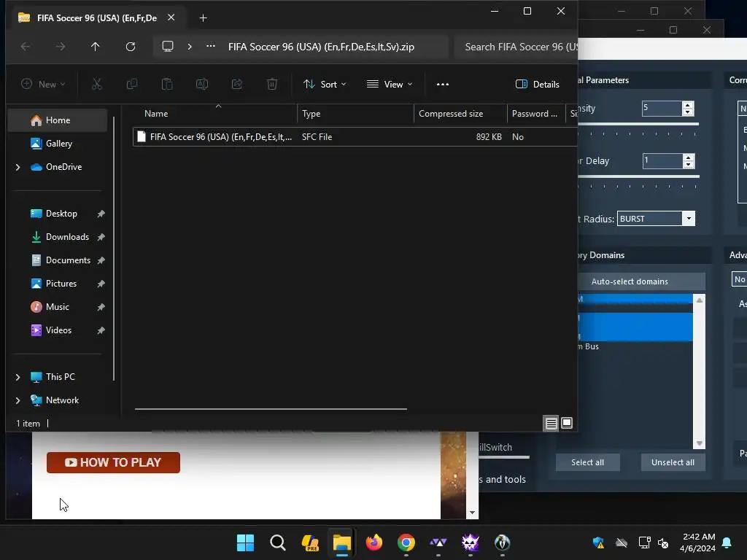Image resolution: width=747 pixels, height=560 pixels.
Task: Open the Desktop quick access folder
Action: [61, 214]
